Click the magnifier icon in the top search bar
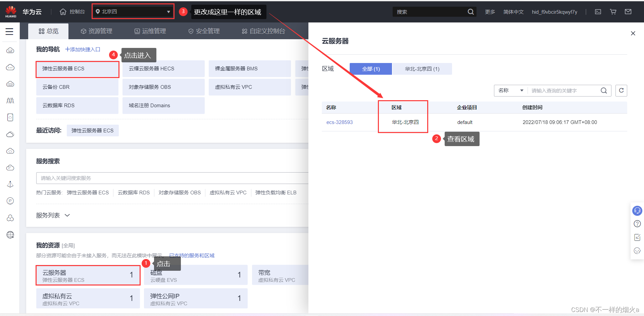The width and height of the screenshot is (644, 316). coord(471,12)
